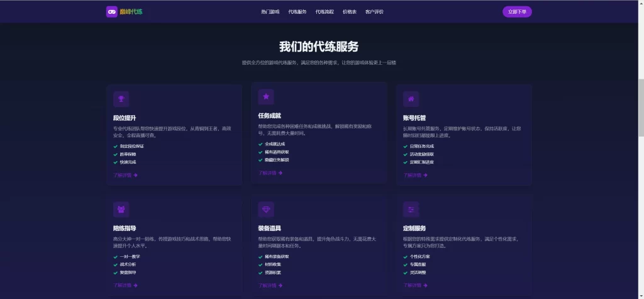Click the 任务成就 card title
The image size is (644, 299).
(270, 116)
